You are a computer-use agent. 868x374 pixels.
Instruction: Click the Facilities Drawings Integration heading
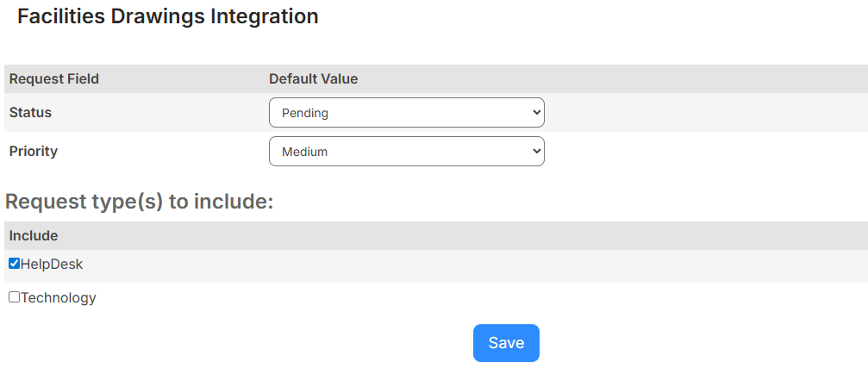pos(167,16)
